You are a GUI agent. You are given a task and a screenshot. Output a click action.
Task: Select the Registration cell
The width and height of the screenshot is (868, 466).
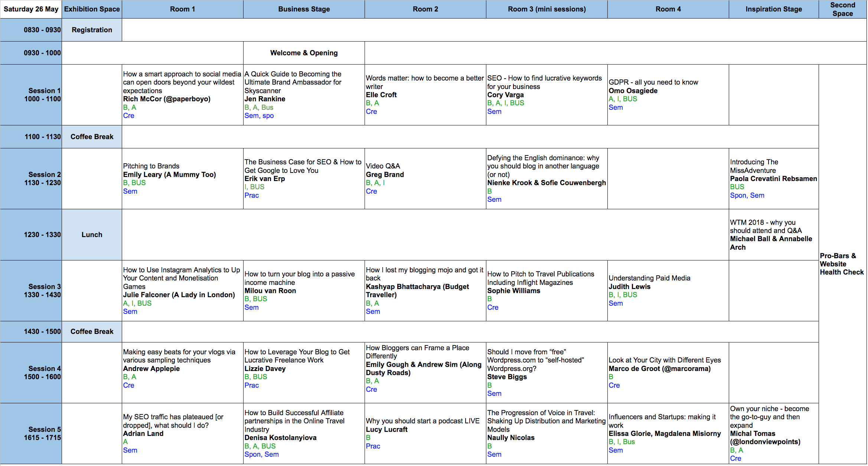92,30
